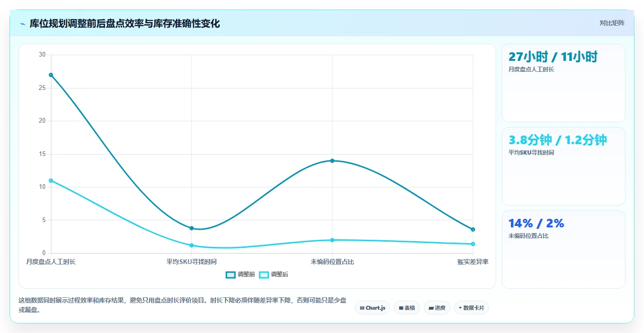The image size is (644, 333).
Task: Click the 调整前 data point at 27
Action: 51,75
